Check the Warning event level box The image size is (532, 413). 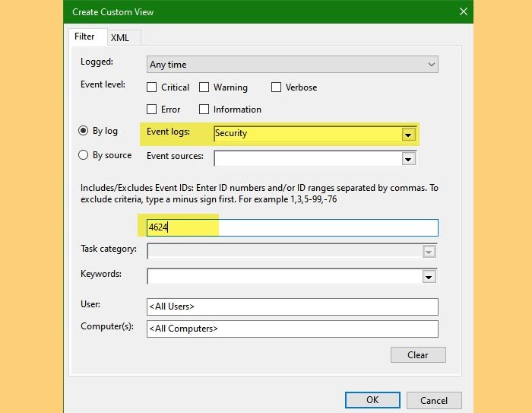(x=204, y=87)
